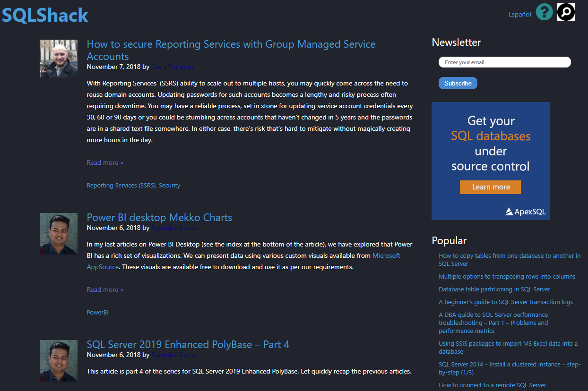
Task: Read more of Mekko Charts article
Action: [x=105, y=289]
